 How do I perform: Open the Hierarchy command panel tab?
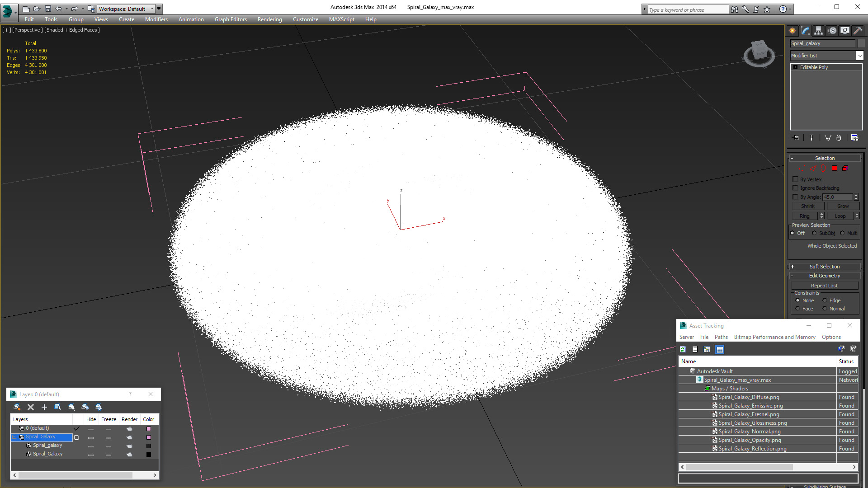[818, 31]
